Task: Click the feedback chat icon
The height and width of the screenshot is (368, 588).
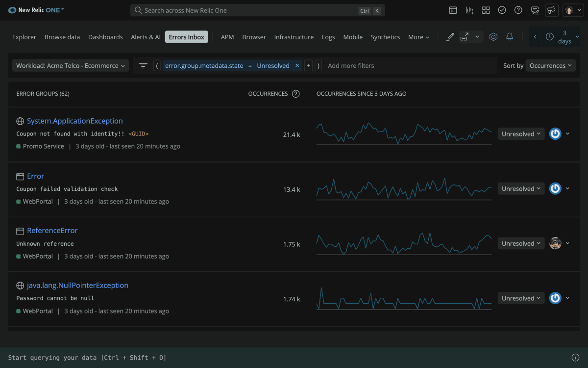Action: (x=535, y=10)
